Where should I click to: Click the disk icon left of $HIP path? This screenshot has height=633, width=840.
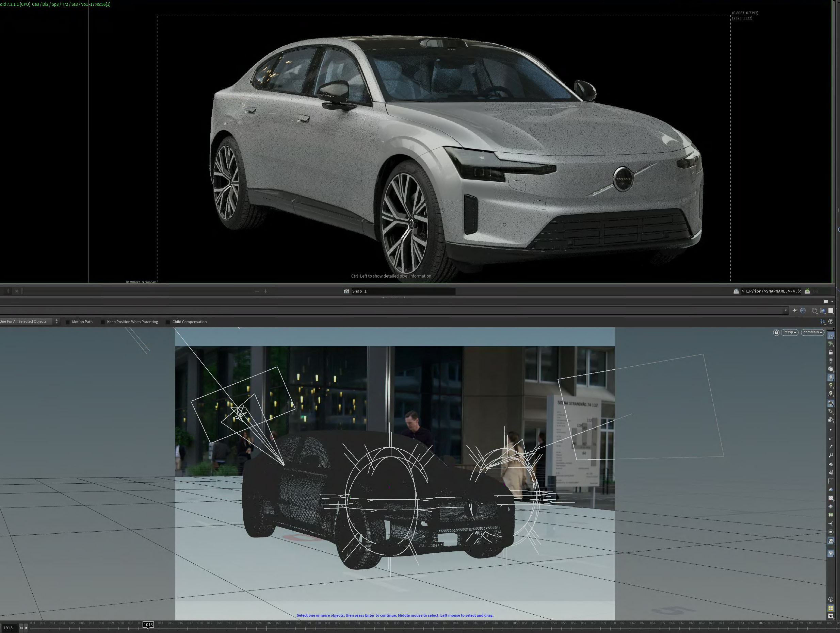(736, 291)
